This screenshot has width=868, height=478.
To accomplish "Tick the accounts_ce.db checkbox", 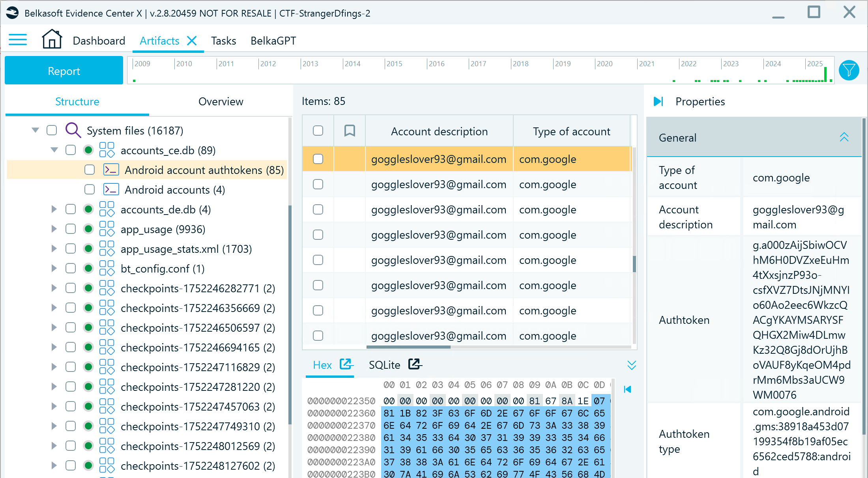I will coord(71,150).
